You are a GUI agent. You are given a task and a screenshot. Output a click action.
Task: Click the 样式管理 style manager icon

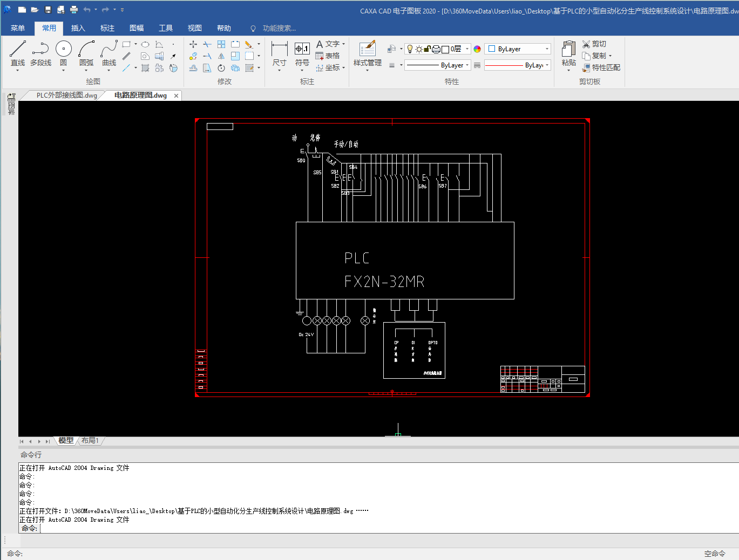point(367,50)
